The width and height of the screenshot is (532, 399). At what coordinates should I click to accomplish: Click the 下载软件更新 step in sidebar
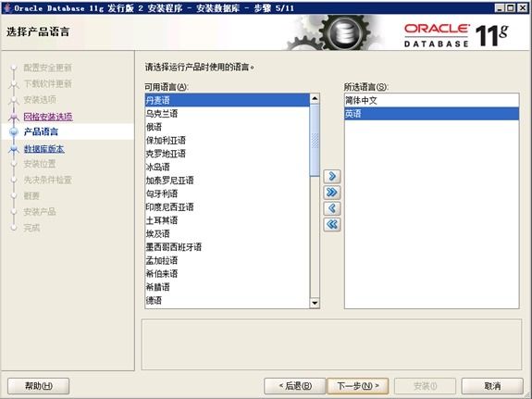coord(47,84)
